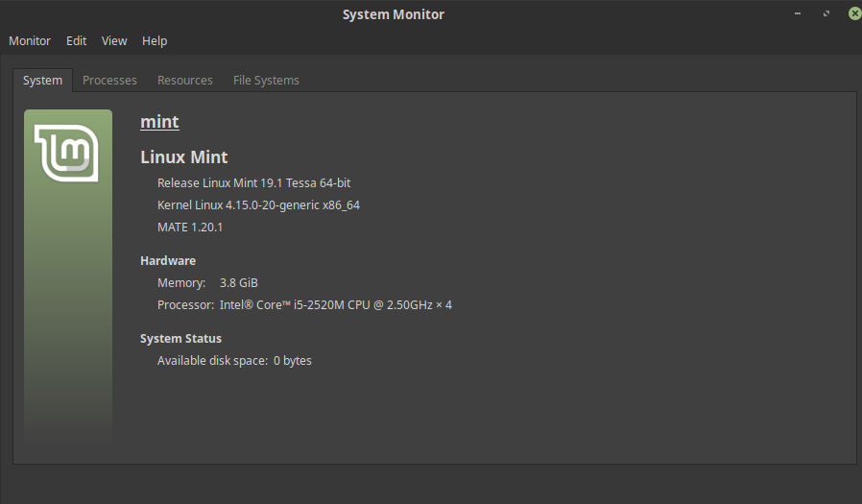Click the Memory 3.8 GiB value
Screen dimensions: 862x504
[x=239, y=282]
